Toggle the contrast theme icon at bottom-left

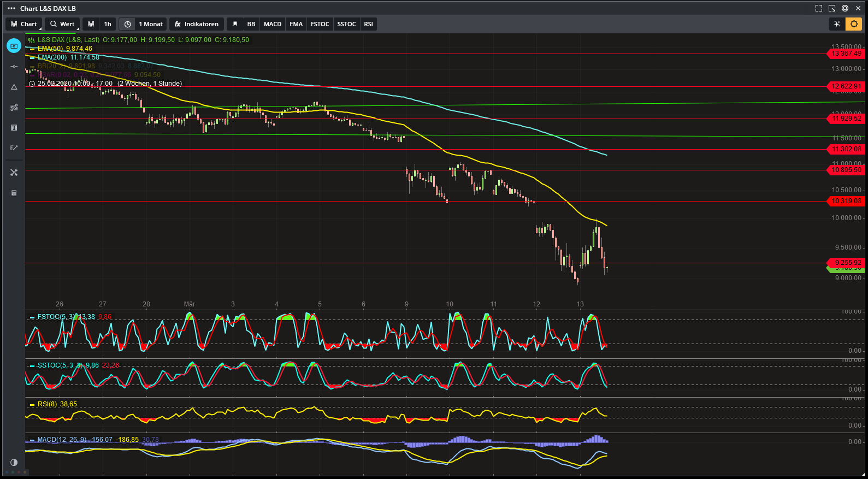(x=14, y=463)
